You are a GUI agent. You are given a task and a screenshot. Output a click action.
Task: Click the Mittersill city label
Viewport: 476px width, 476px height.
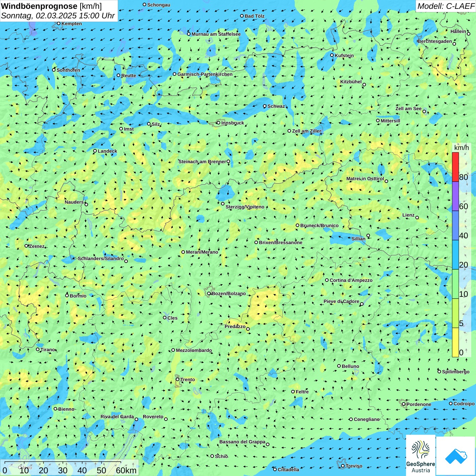(x=390, y=121)
